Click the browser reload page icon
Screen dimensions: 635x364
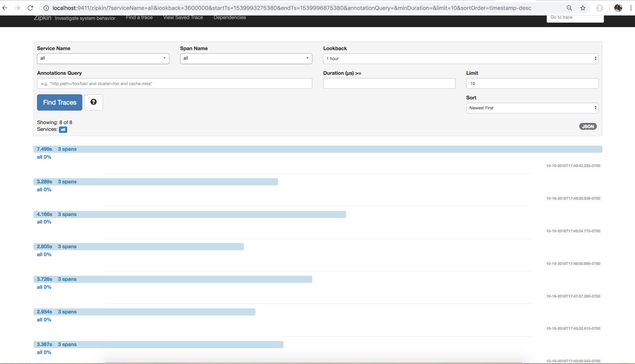(x=30, y=8)
